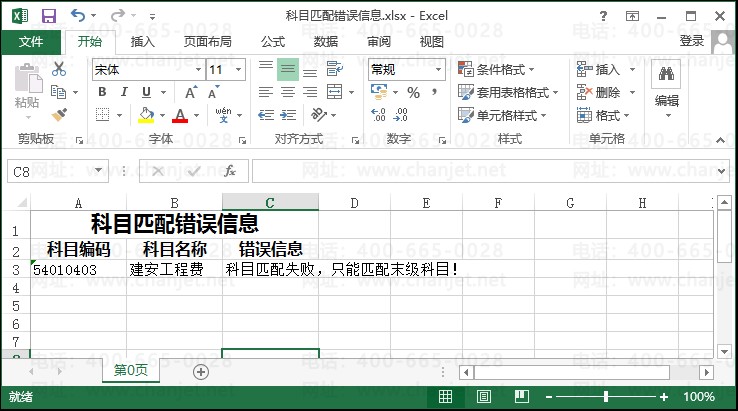Expand the 条件格式 dropdown
Viewport: 738px width, 411px height.
coord(531,70)
